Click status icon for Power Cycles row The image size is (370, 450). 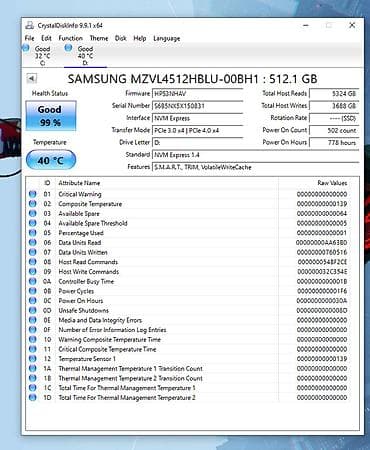pyautogui.click(x=32, y=291)
